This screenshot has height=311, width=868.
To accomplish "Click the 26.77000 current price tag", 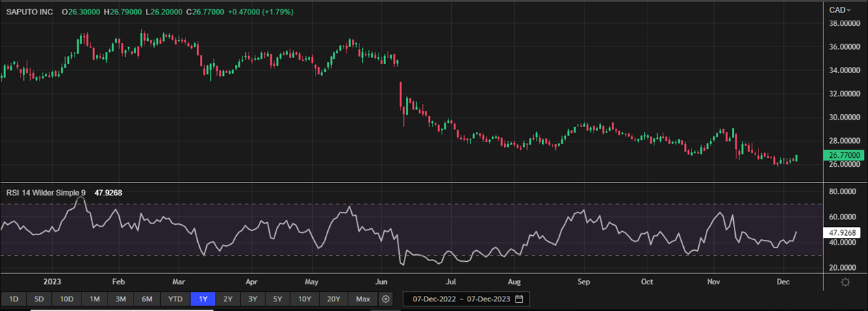I will 845,155.
